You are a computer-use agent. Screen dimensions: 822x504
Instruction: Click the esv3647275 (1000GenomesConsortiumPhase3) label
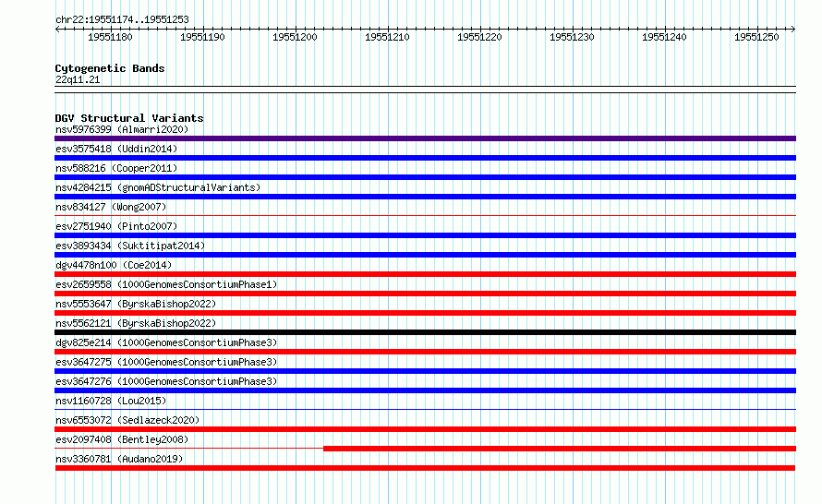pos(166,362)
